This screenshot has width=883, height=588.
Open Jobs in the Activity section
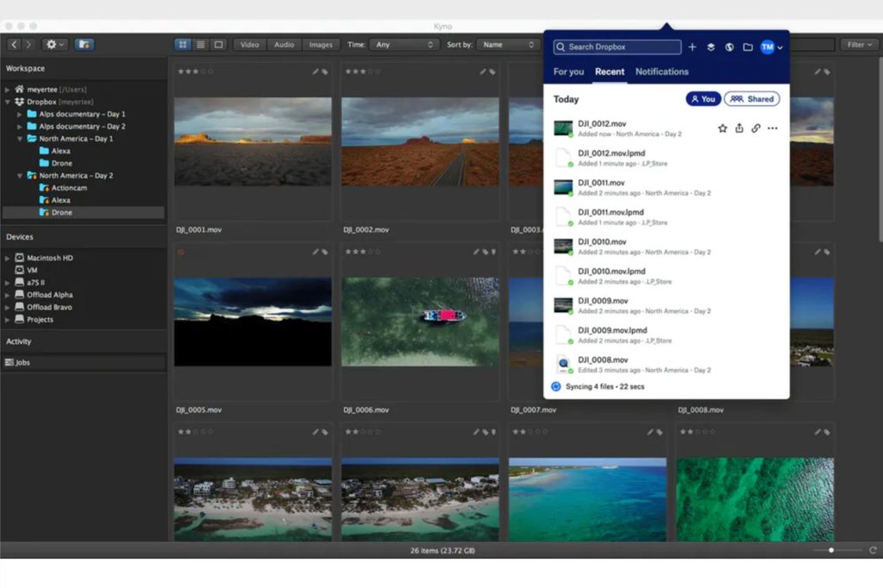84,362
